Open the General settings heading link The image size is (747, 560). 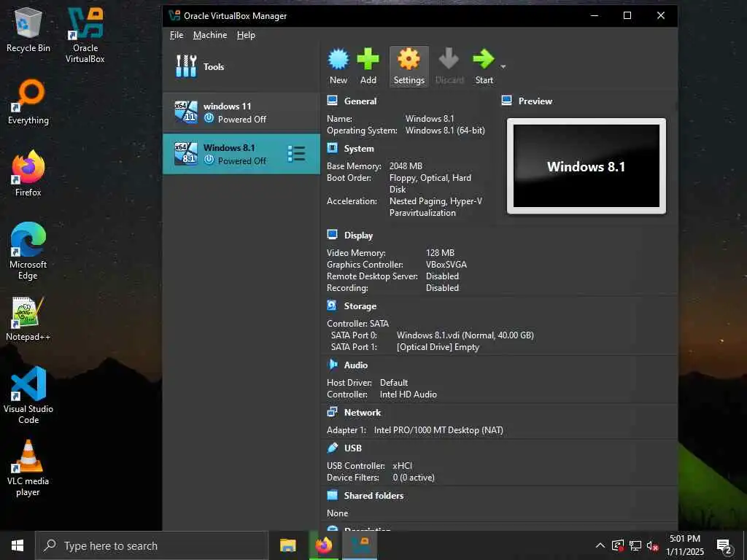(x=360, y=101)
